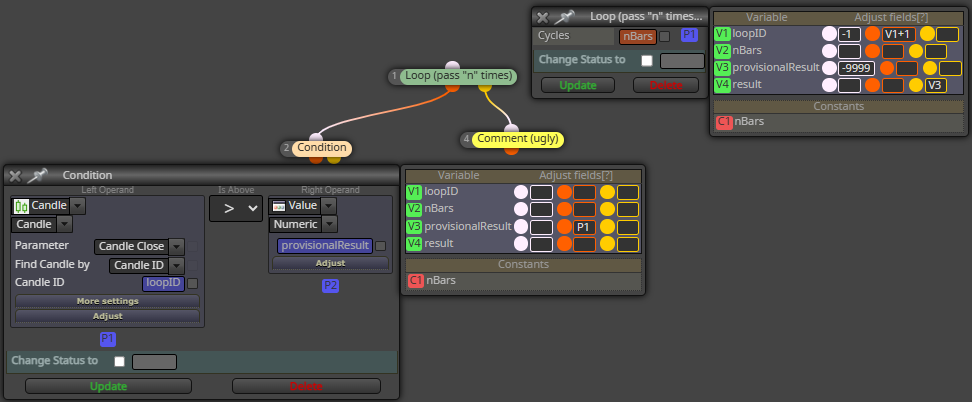Open the second Candle dropdown in the Left Operand
Viewport: 972px width, 402px height.
pos(64,224)
